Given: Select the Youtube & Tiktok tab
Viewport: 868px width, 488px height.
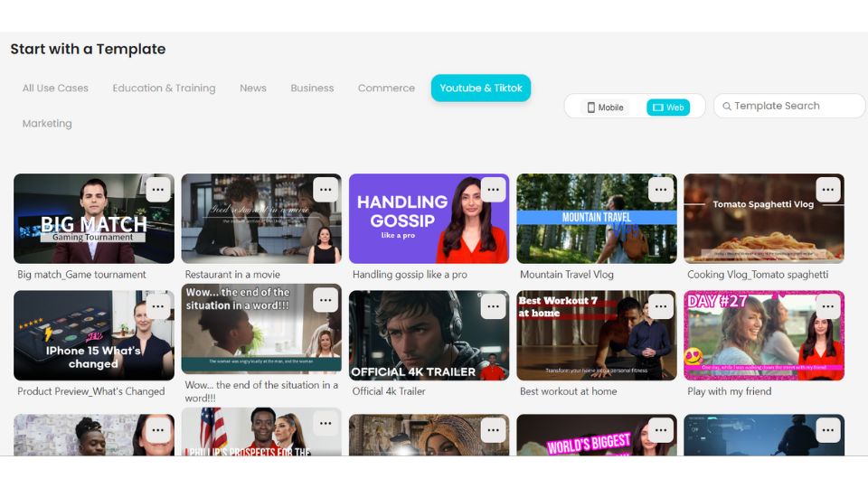Looking at the screenshot, I should pos(481,88).
